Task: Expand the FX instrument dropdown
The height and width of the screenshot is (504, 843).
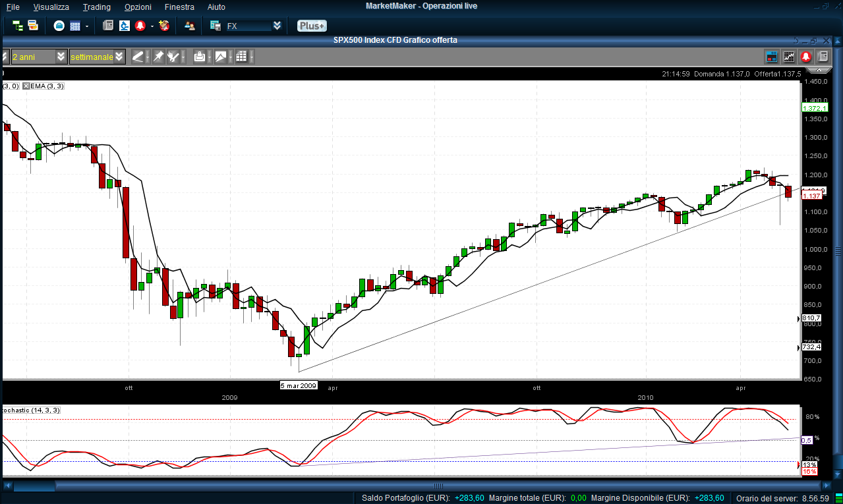Action: (277, 26)
